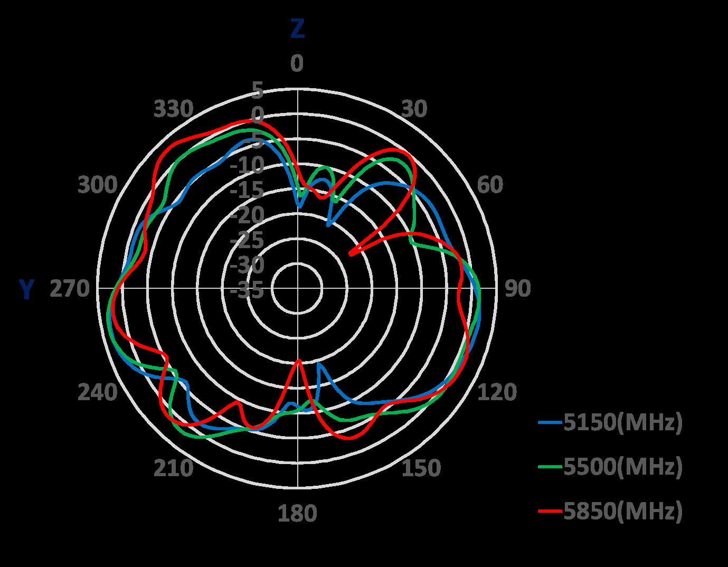Screen dimensions: 728x567
Task: Select the 240 degree angle label
Action: click(98, 392)
